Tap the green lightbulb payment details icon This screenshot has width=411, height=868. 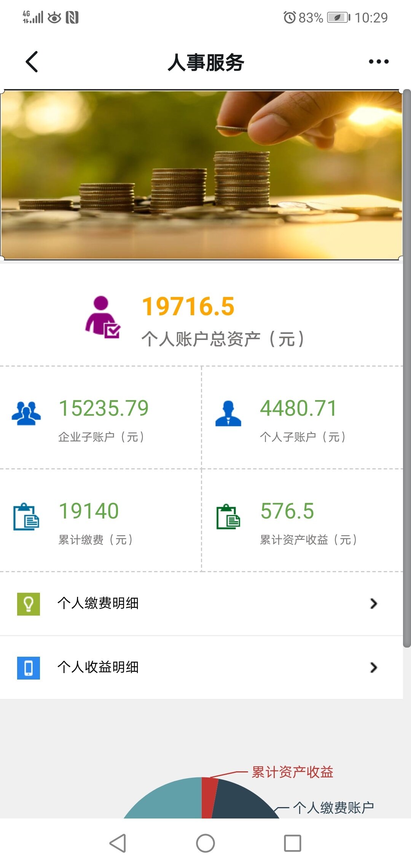(29, 604)
